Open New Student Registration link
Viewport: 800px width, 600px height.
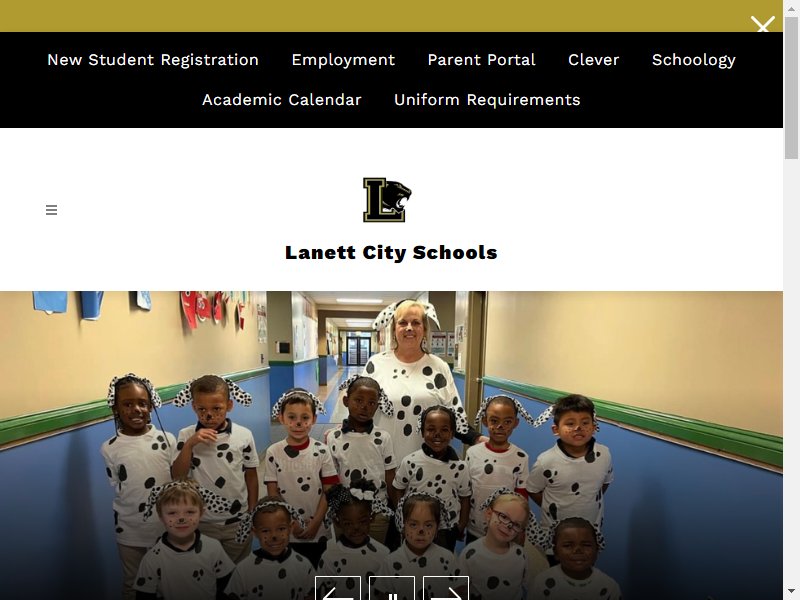tap(153, 60)
